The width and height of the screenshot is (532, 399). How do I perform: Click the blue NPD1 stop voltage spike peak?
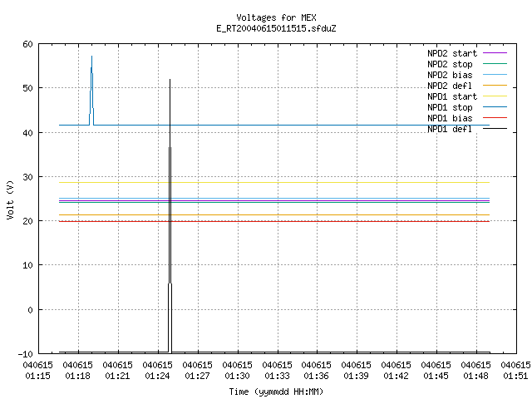(x=92, y=57)
